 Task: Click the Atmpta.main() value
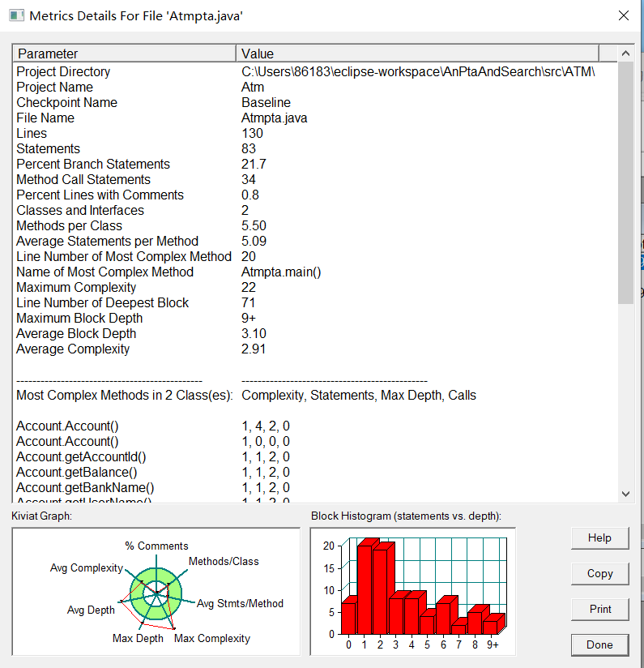(x=281, y=272)
